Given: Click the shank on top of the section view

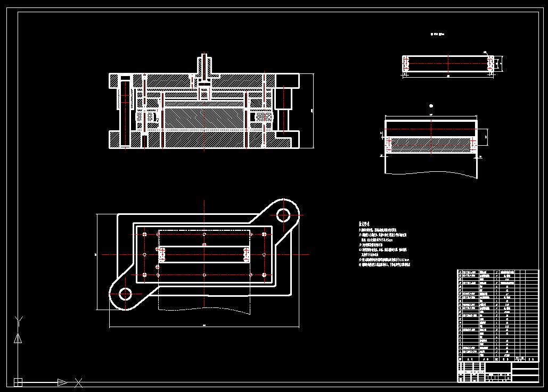Looking at the screenshot, I should 204,66.
